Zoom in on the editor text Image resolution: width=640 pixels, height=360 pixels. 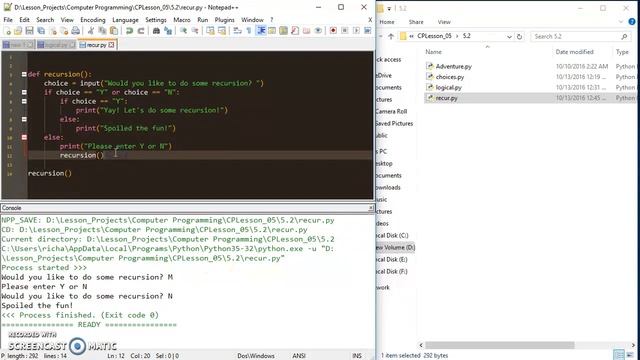pyautogui.click(x=183, y=31)
